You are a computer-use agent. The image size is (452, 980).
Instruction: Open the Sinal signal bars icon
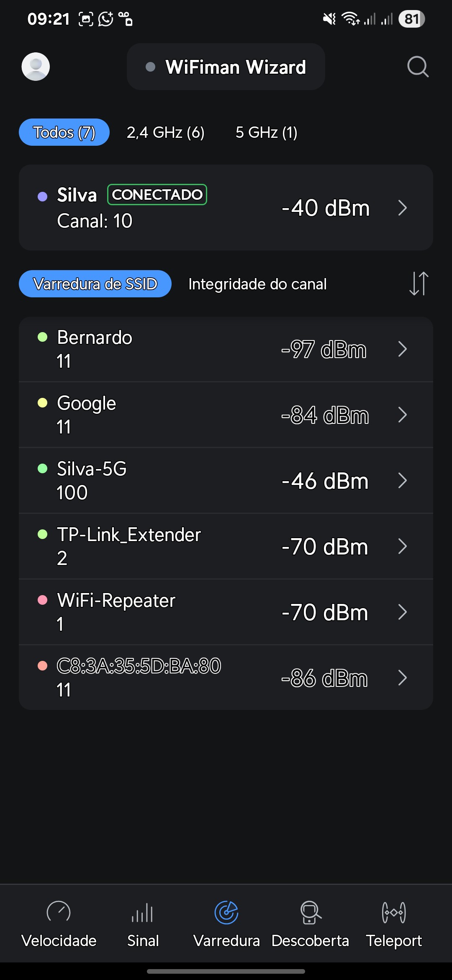point(143,912)
